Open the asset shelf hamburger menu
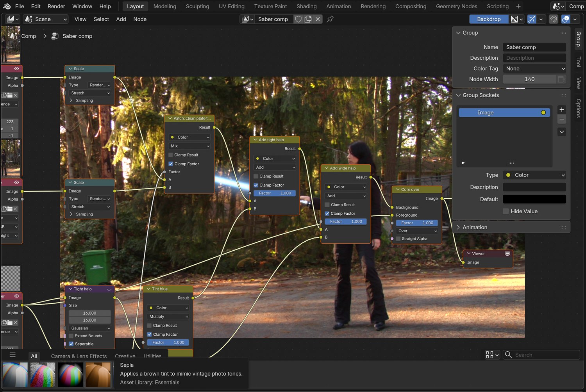Viewport: 586px width, 392px height. (x=13, y=355)
